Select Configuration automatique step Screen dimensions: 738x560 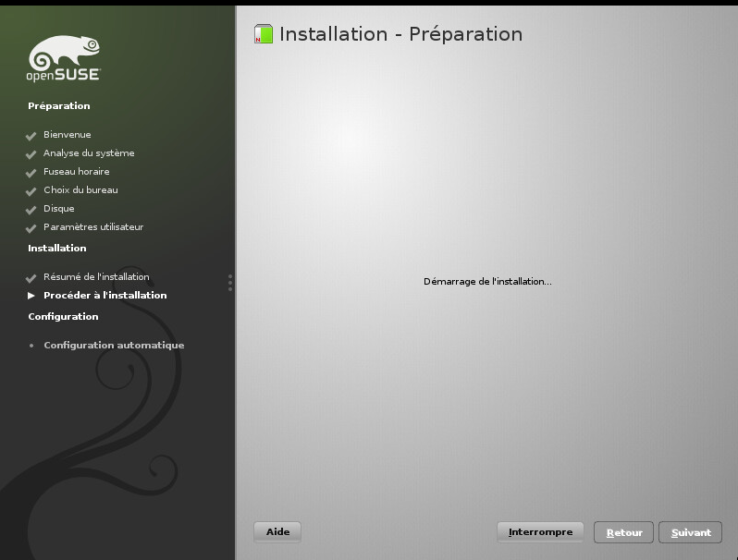[x=114, y=345]
